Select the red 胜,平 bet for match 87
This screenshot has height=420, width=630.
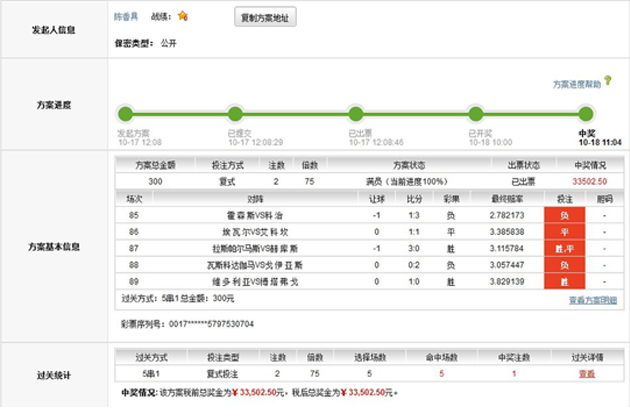coord(564,248)
